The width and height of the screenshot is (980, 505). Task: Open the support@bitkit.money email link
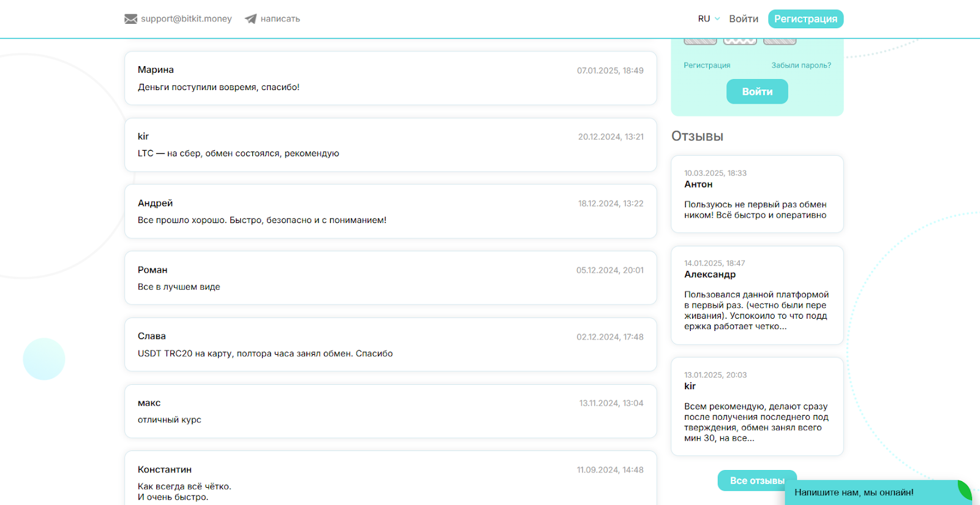(x=186, y=19)
